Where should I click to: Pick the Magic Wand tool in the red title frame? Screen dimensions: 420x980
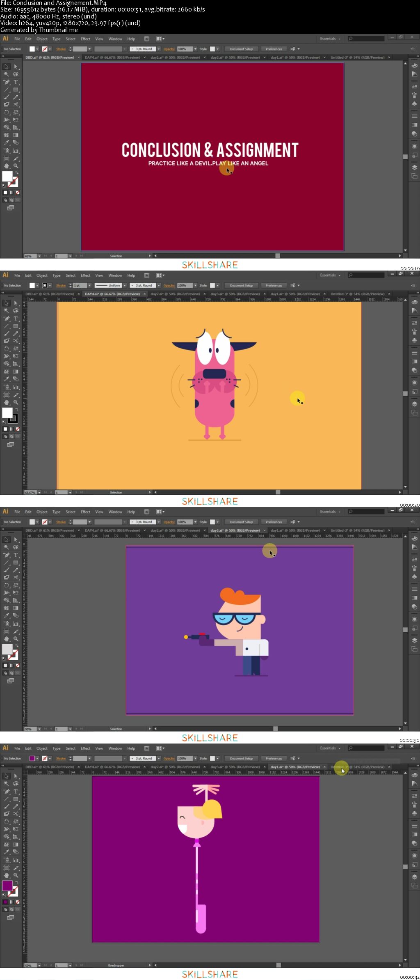pos(7,74)
